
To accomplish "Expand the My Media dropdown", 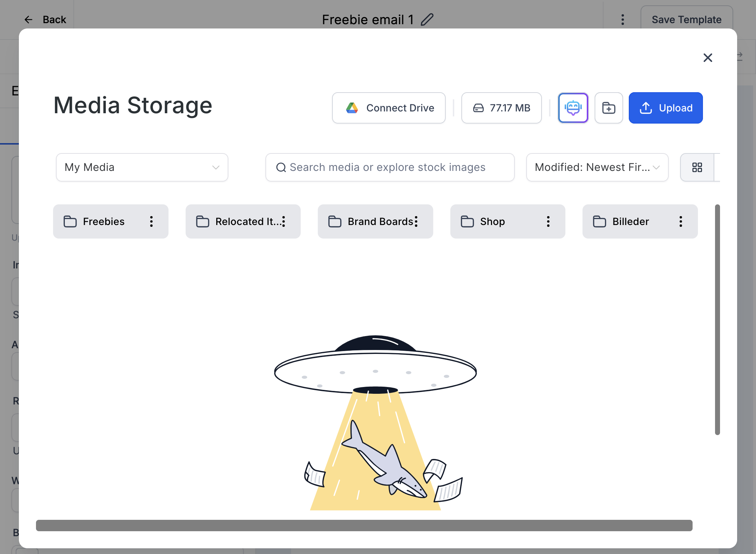I will pyautogui.click(x=142, y=167).
